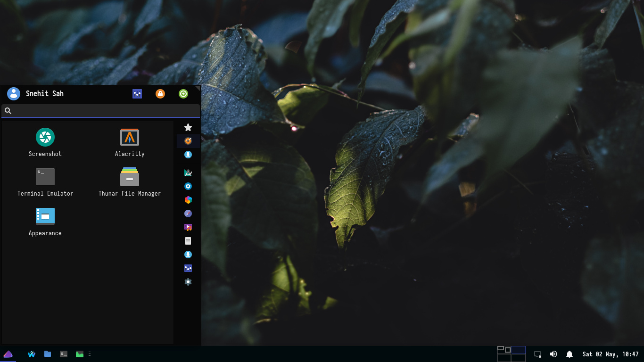Select the white document Office category

(x=188, y=241)
